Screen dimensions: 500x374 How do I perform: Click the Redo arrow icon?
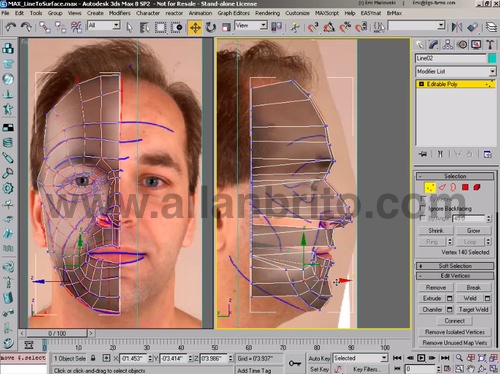point(26,27)
